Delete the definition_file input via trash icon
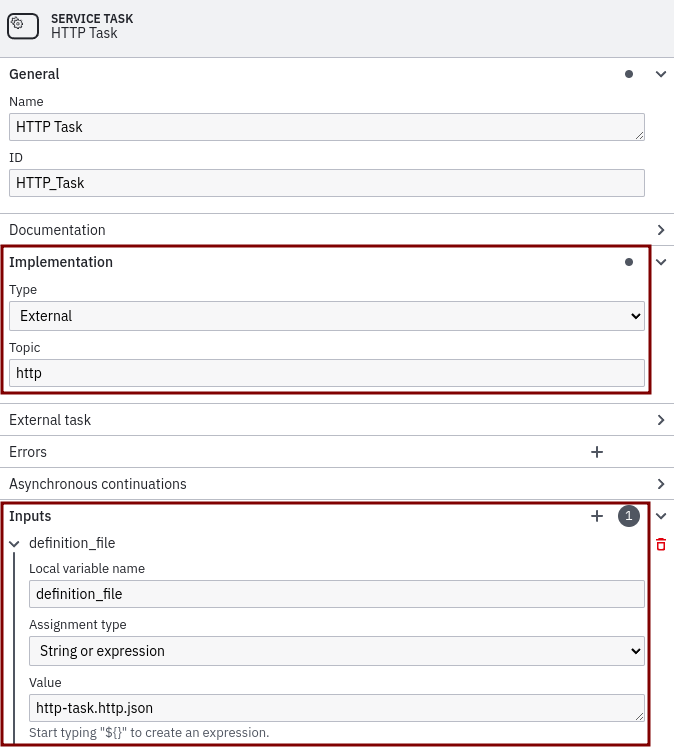The image size is (674, 754). 660,544
